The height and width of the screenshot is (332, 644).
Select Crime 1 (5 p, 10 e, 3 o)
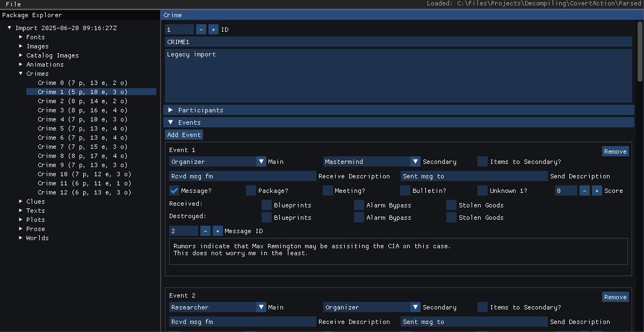coord(91,92)
